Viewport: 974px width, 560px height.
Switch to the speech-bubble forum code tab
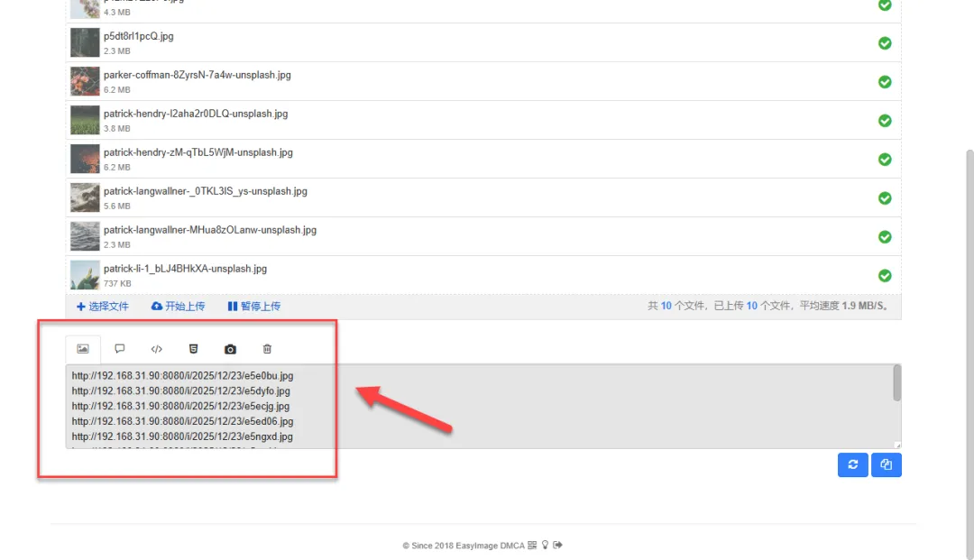coord(120,349)
